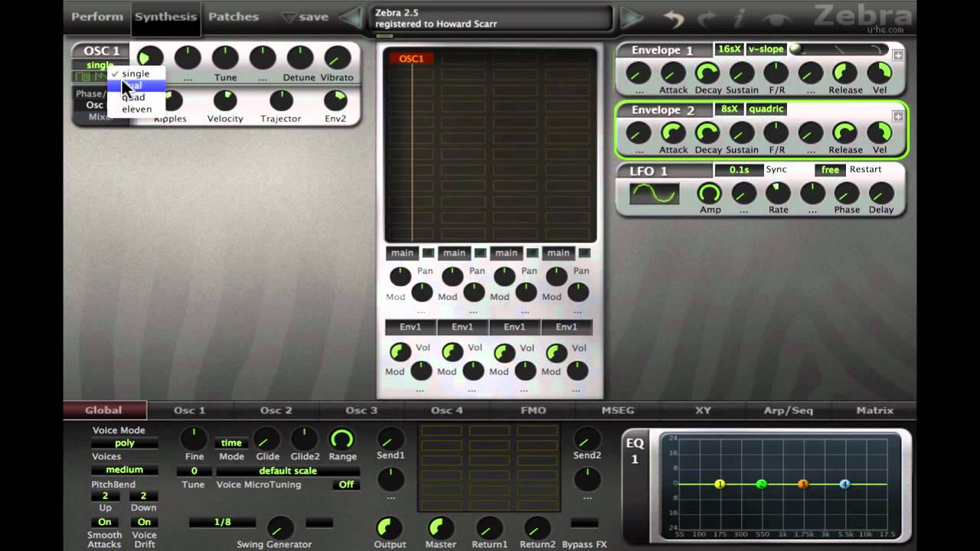Click the Envelope 2 Sustain knob
Screen dimensions: 980x551
(x=742, y=133)
